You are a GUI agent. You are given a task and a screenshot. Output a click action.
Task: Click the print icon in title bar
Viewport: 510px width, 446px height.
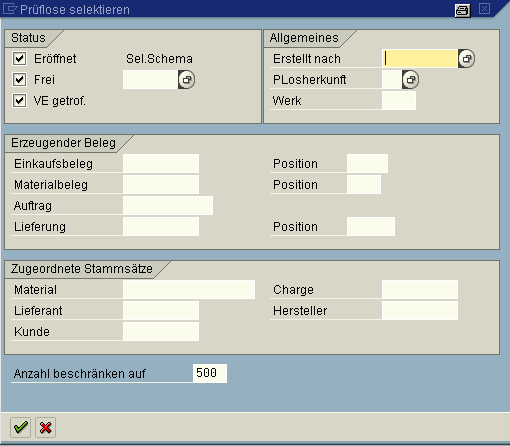(x=463, y=10)
